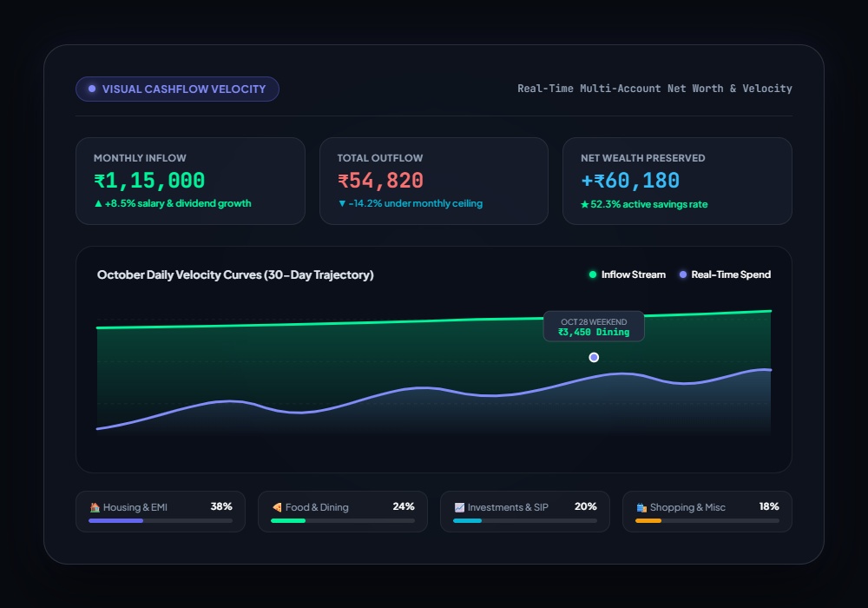Select the Real-Time Multi-Account Net Worth subtitle
This screenshot has height=608, width=868.
[x=654, y=89]
